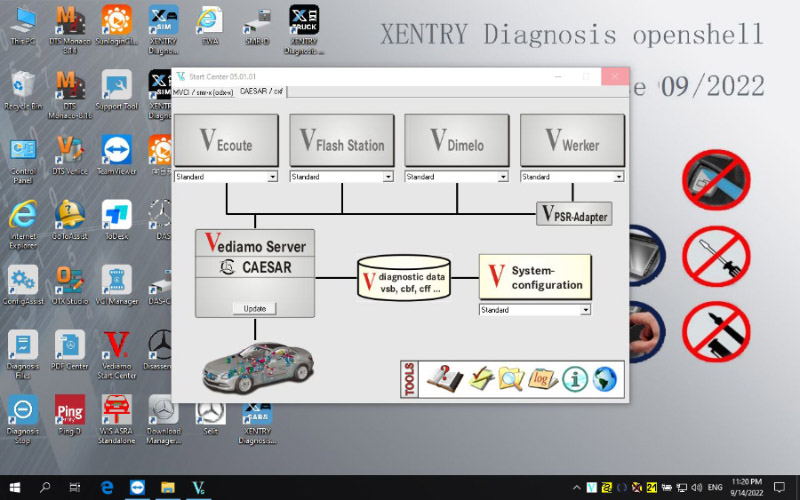The image size is (800, 500).
Task: Click the globe tool icon
Action: [605, 380]
